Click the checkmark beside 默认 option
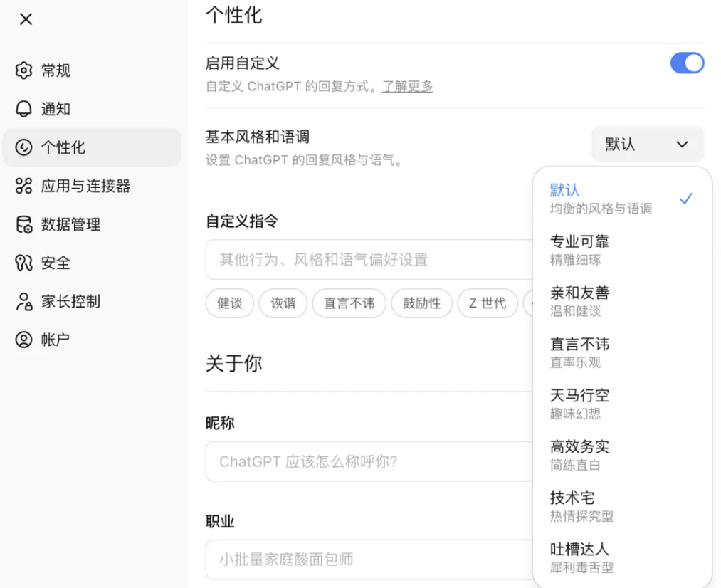The width and height of the screenshot is (721, 588). click(x=685, y=199)
